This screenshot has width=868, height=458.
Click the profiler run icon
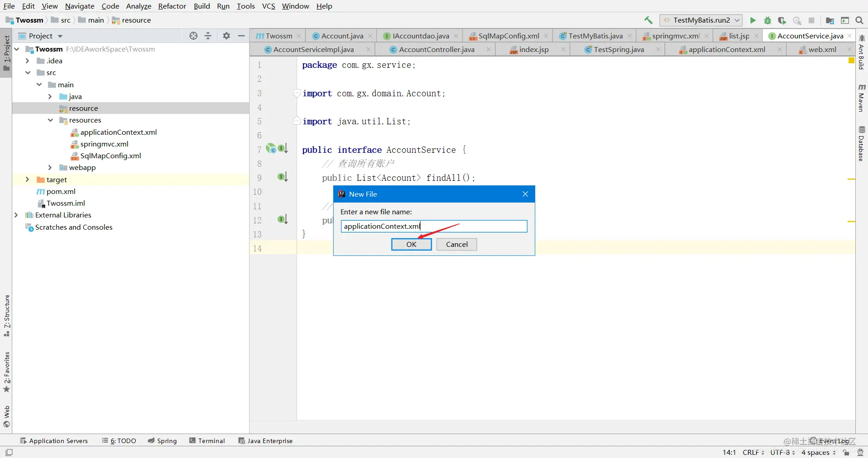coord(797,20)
